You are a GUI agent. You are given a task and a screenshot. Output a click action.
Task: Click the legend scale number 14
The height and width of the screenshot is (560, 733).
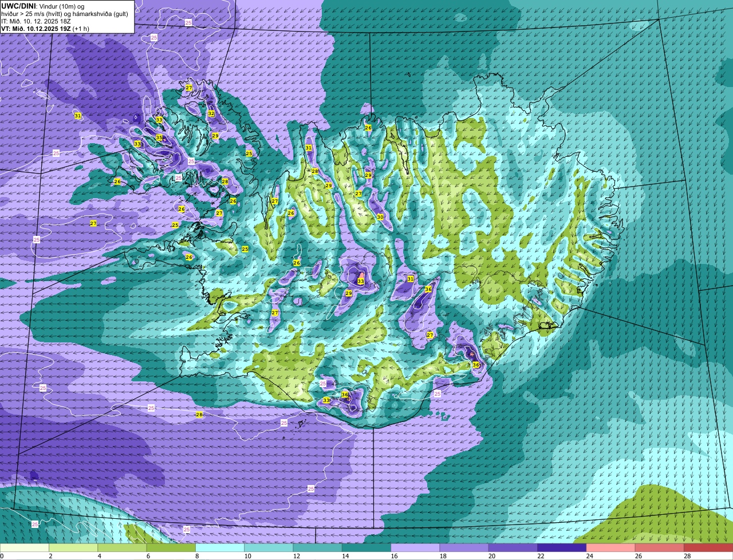(x=345, y=556)
